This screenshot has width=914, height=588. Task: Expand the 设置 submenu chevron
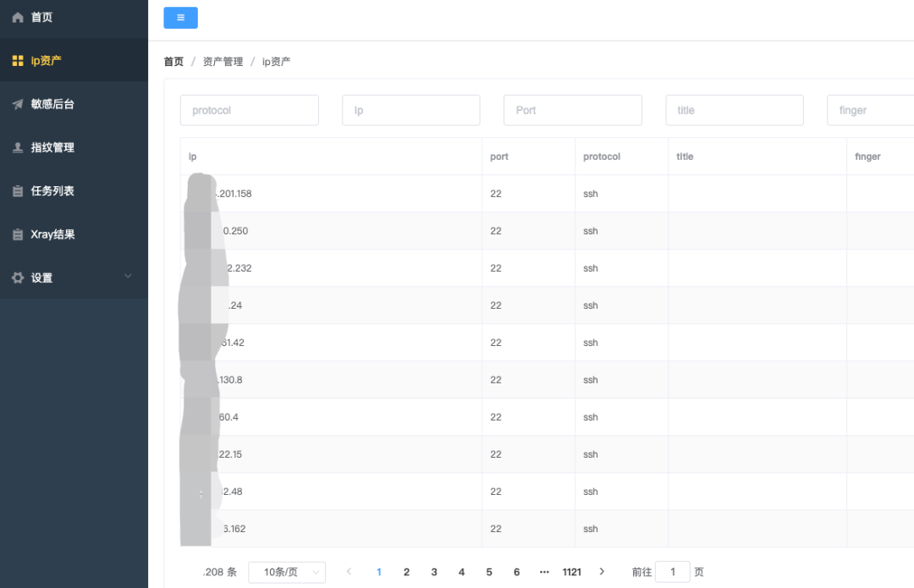(x=128, y=277)
